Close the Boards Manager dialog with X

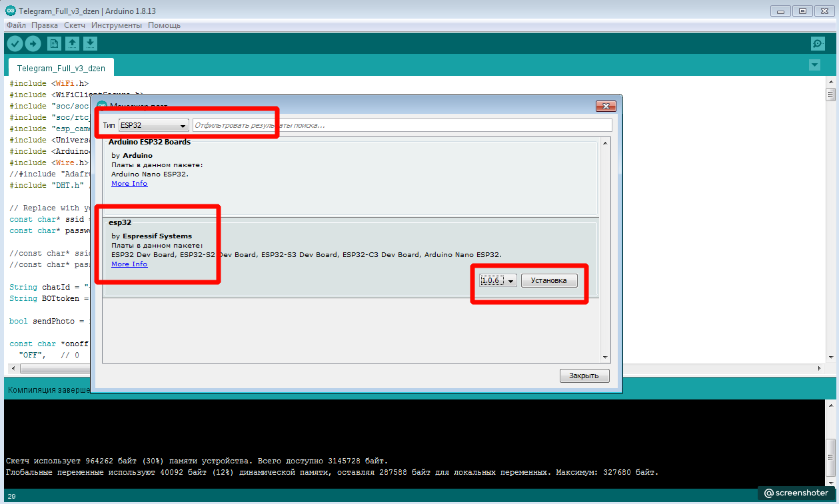(x=605, y=106)
